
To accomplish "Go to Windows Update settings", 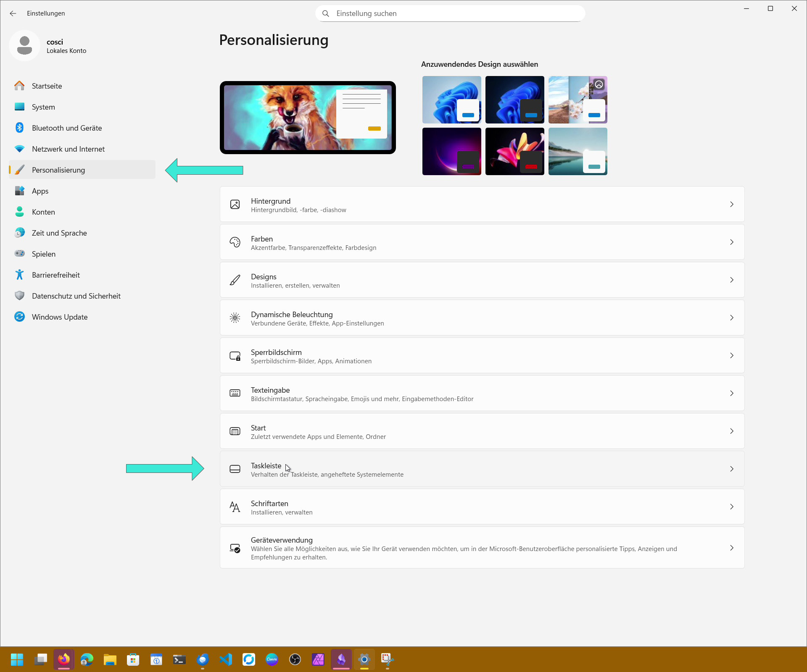I will (60, 317).
